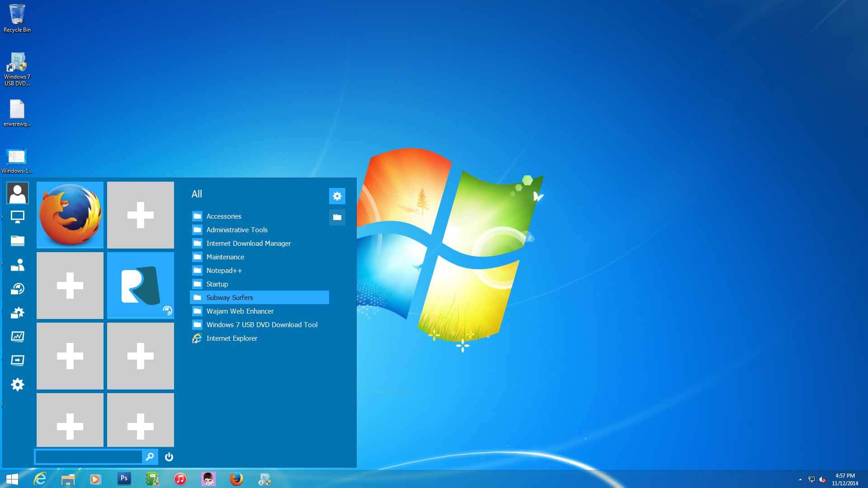Viewport: 868px width, 488px height.
Task: Select the erwerewq text file on desktop
Action: pyautogui.click(x=17, y=113)
